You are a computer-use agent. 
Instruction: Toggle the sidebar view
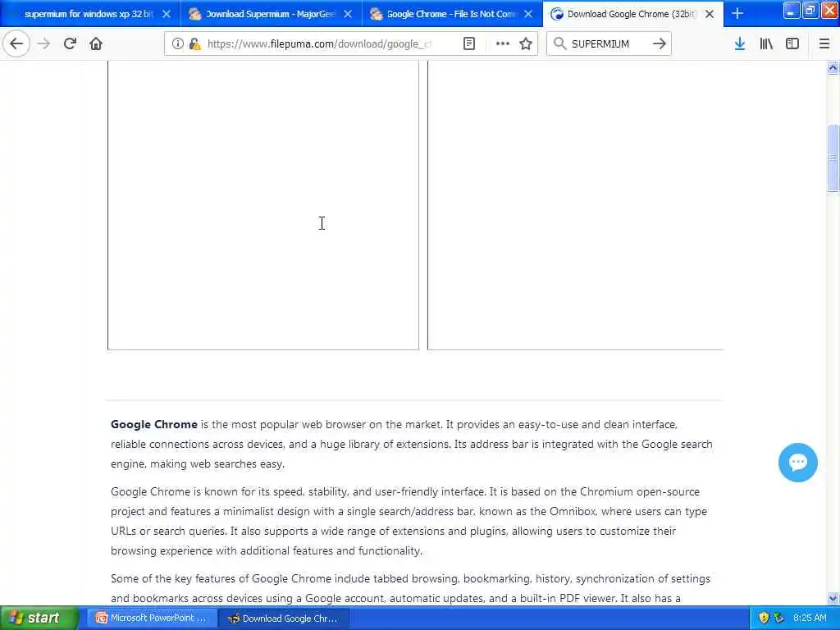point(792,43)
